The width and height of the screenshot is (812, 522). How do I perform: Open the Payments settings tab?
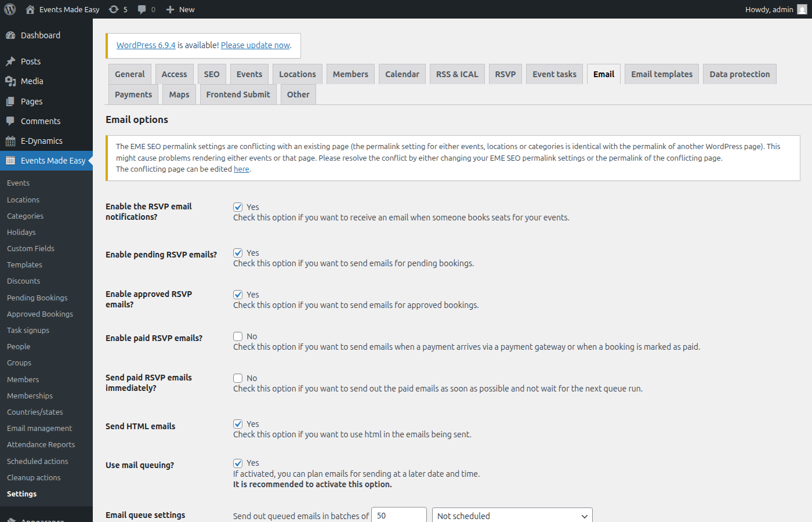tap(133, 94)
